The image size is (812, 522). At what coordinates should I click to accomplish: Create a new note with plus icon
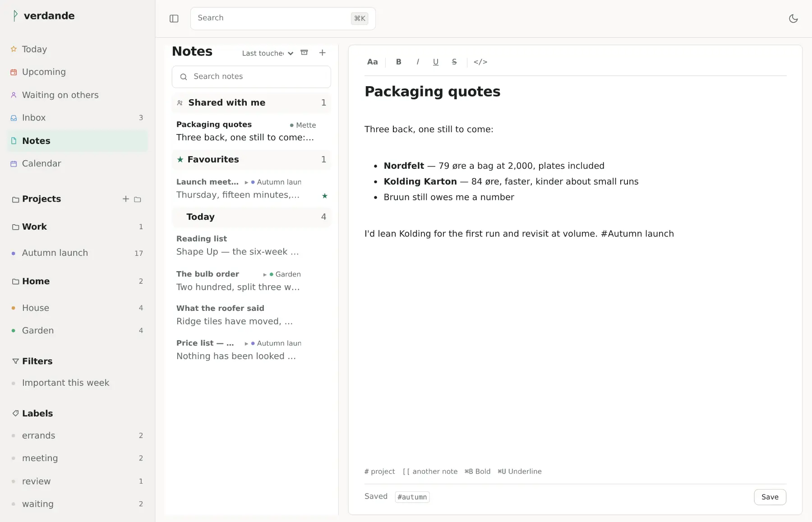coord(323,53)
